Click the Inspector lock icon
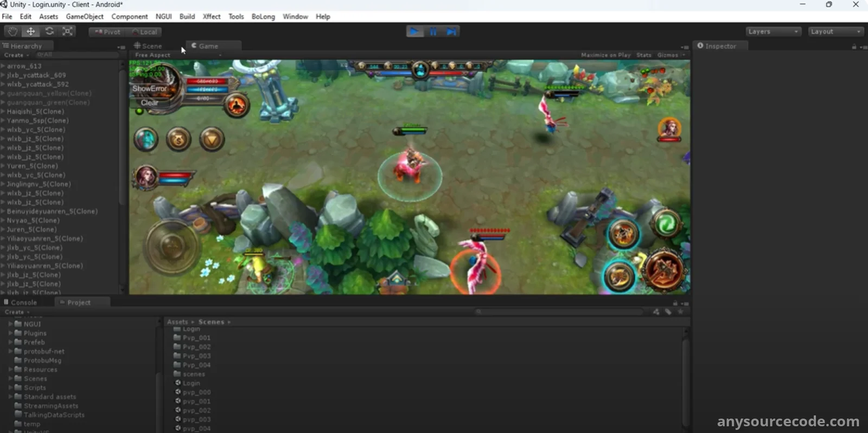868x433 pixels. point(854,47)
